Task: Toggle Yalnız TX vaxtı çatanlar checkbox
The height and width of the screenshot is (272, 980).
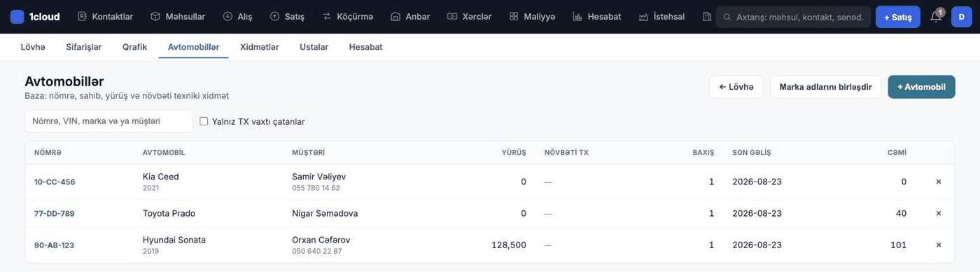Action: pos(204,121)
